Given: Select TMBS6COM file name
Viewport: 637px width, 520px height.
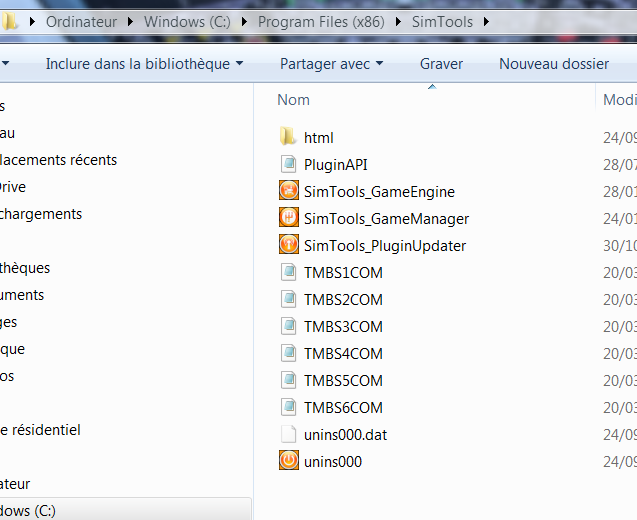Looking at the screenshot, I should 343,407.
